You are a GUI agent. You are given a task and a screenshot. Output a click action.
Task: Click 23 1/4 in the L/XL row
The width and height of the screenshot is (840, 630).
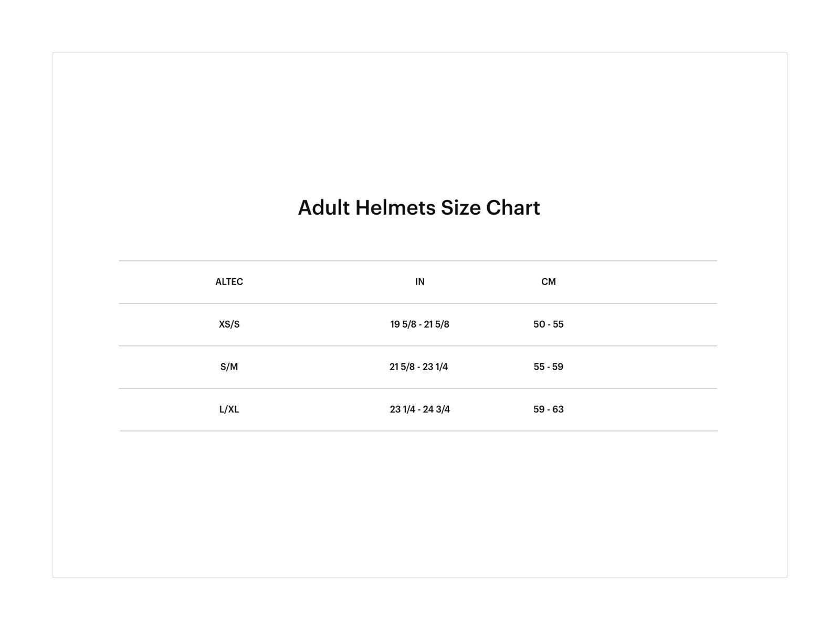(x=402, y=409)
